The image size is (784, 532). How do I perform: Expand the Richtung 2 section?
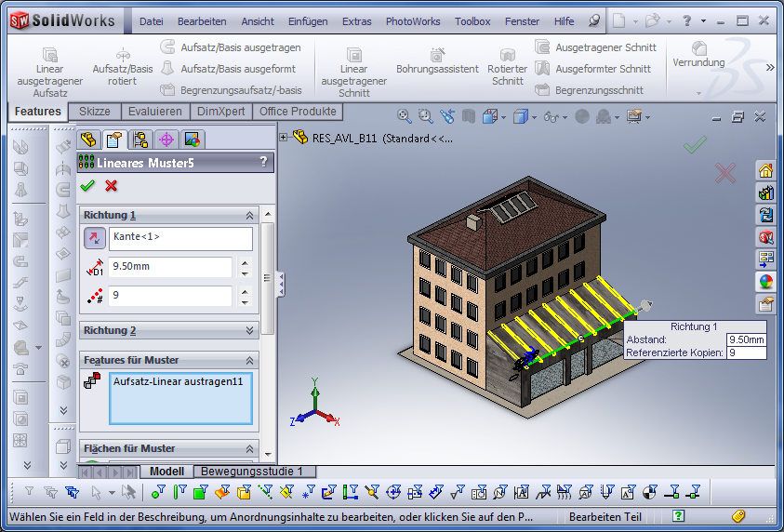(x=249, y=330)
